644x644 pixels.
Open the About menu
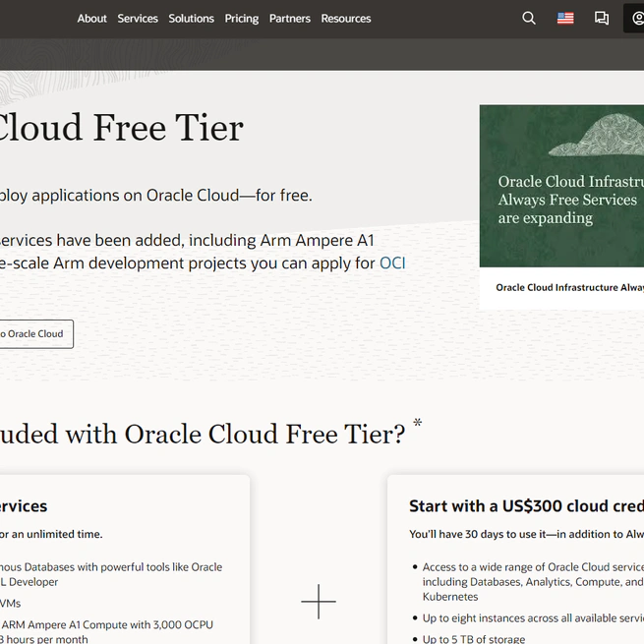92,19
